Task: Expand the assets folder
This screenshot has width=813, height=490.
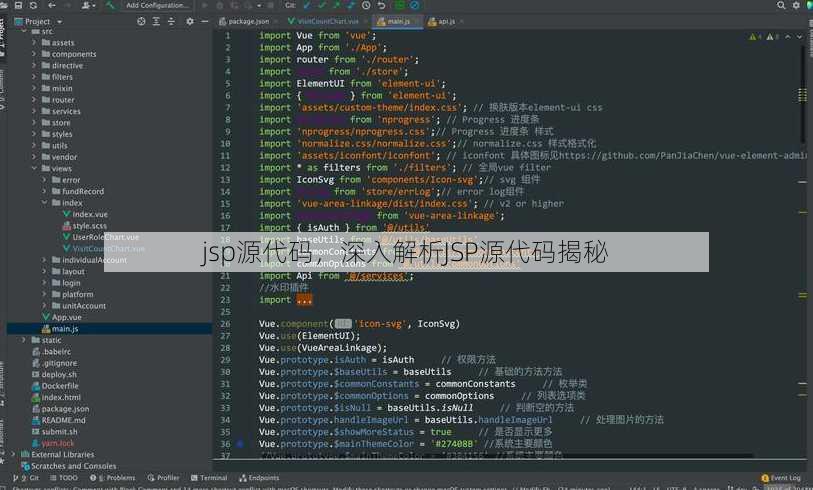Action: click(x=34, y=43)
